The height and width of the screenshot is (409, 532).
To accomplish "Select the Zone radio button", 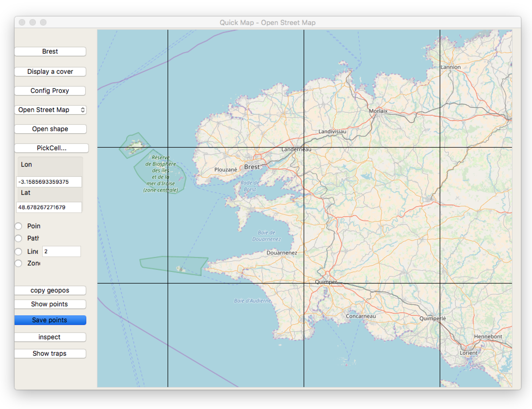I will click(18, 263).
